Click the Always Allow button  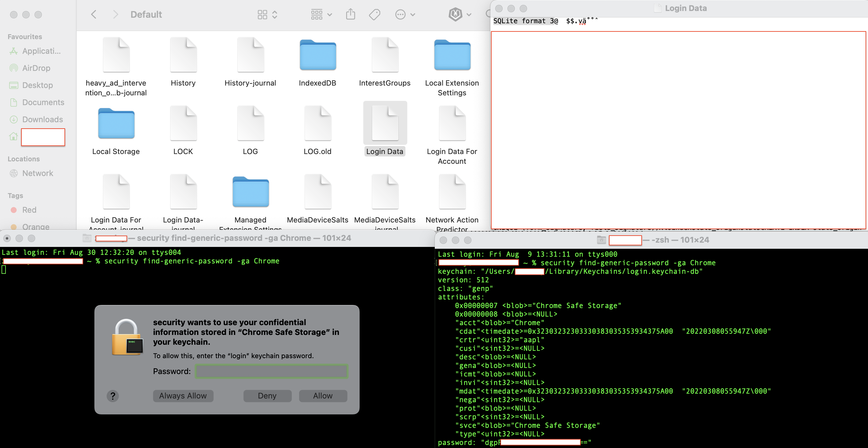(x=183, y=396)
